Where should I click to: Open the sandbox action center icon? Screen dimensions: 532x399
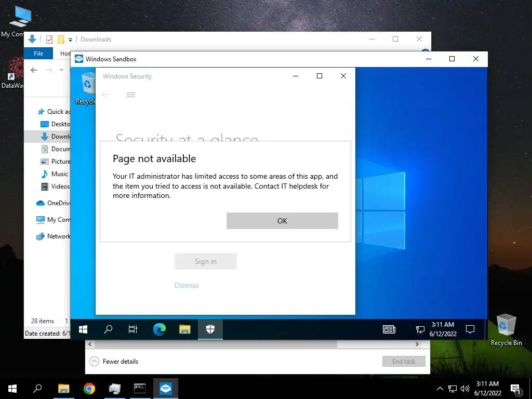(470, 329)
